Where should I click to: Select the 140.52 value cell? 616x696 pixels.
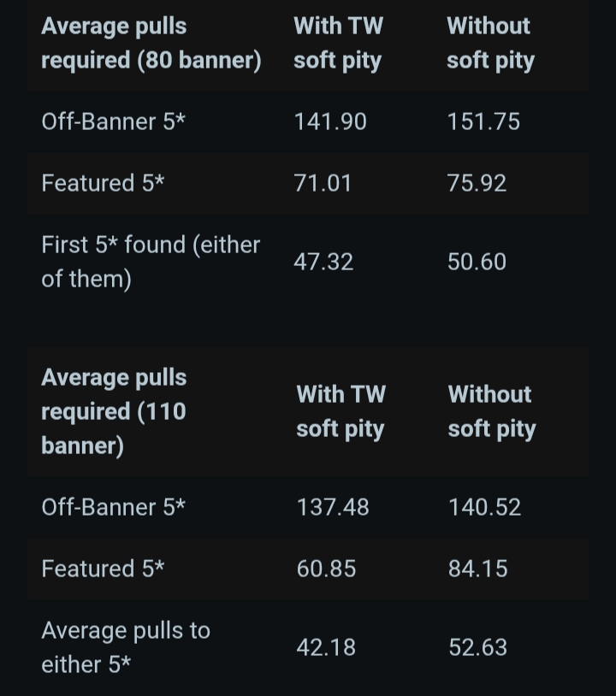tap(484, 507)
